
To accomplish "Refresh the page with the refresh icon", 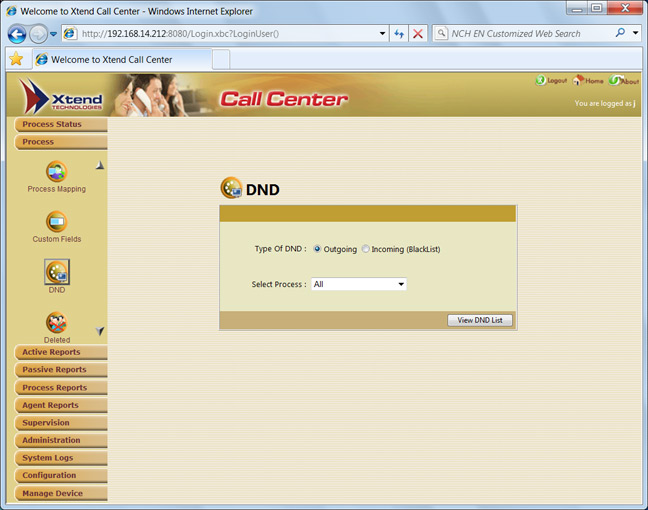I will coord(399,33).
